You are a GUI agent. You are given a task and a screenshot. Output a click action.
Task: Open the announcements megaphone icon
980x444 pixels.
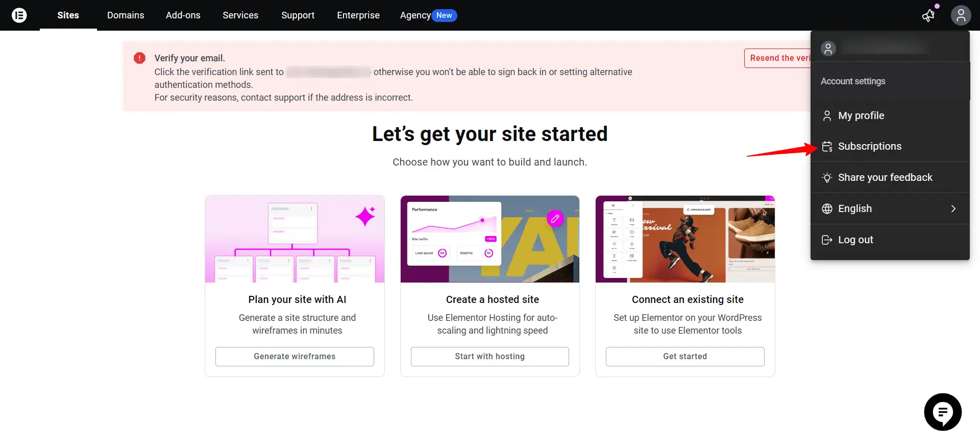[x=928, y=15]
